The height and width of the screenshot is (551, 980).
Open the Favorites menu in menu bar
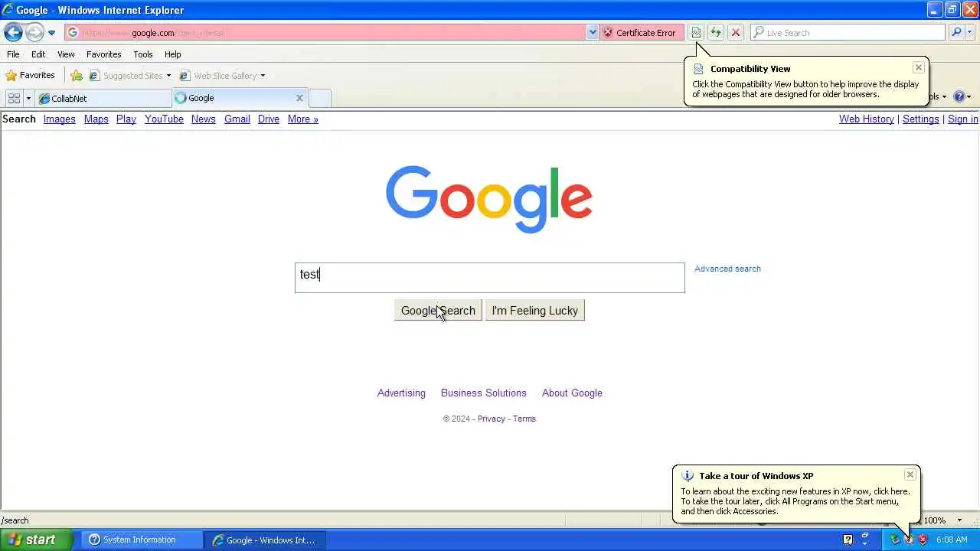[x=103, y=54]
